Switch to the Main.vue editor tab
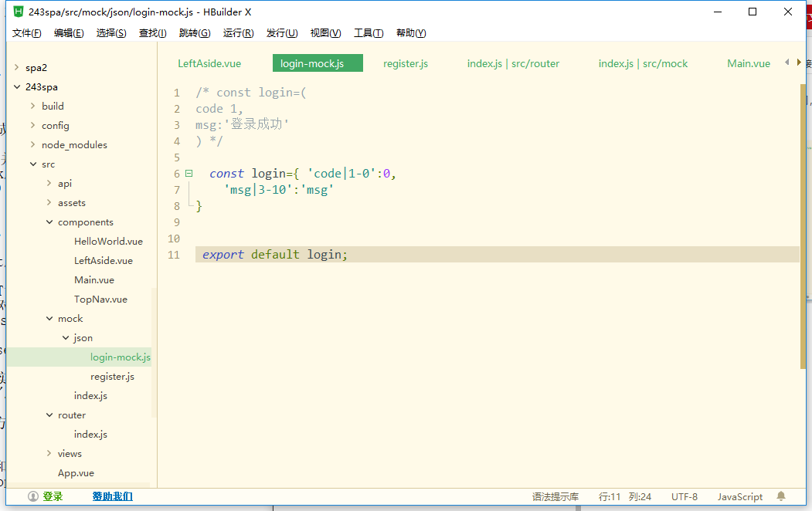 pyautogui.click(x=749, y=63)
